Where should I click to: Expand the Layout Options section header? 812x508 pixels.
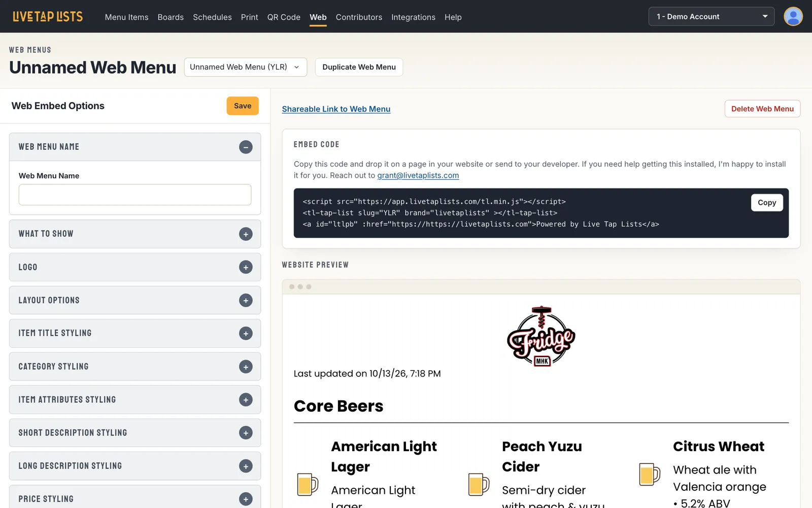(x=135, y=300)
